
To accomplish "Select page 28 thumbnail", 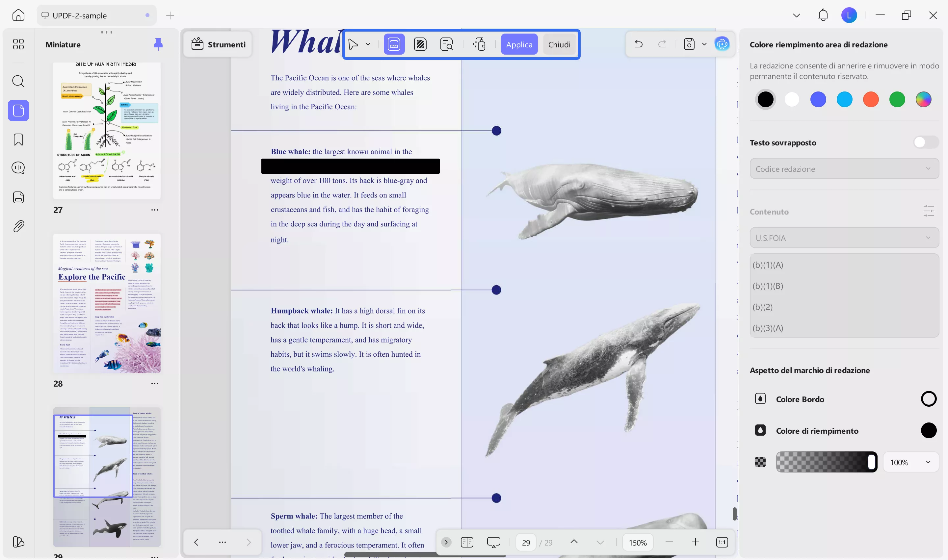I will pyautogui.click(x=107, y=303).
